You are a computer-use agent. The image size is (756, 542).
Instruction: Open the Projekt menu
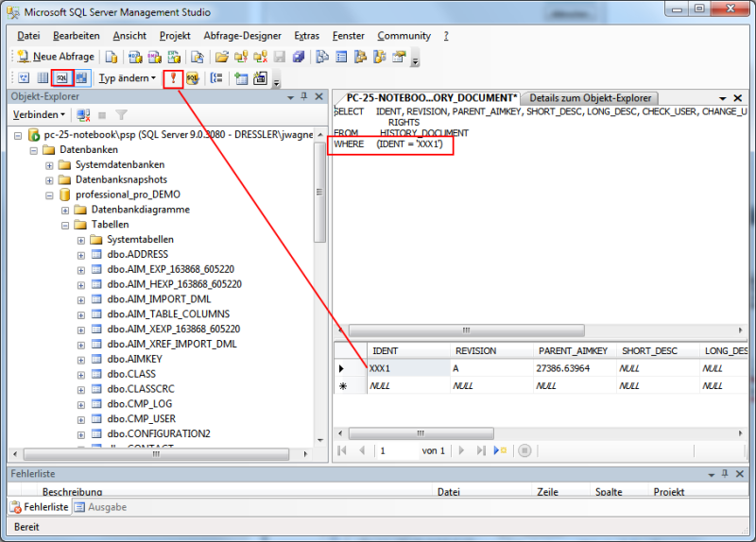175,36
